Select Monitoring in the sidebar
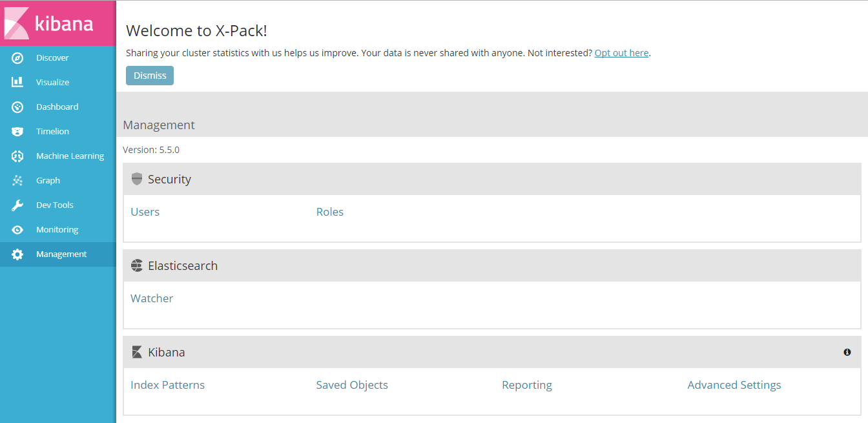Image resolution: width=868 pixels, height=423 pixels. point(58,229)
